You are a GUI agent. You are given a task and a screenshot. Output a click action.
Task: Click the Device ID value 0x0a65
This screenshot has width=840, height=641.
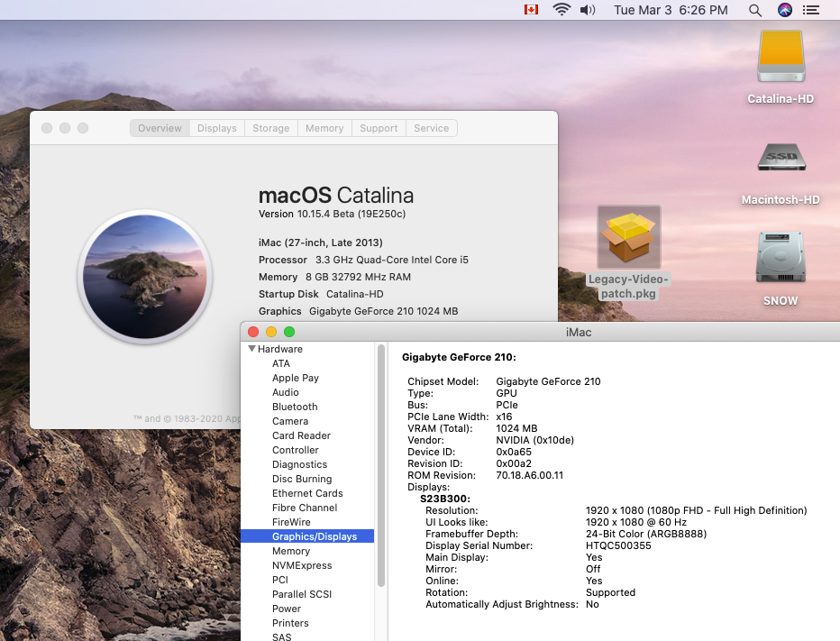click(x=514, y=452)
